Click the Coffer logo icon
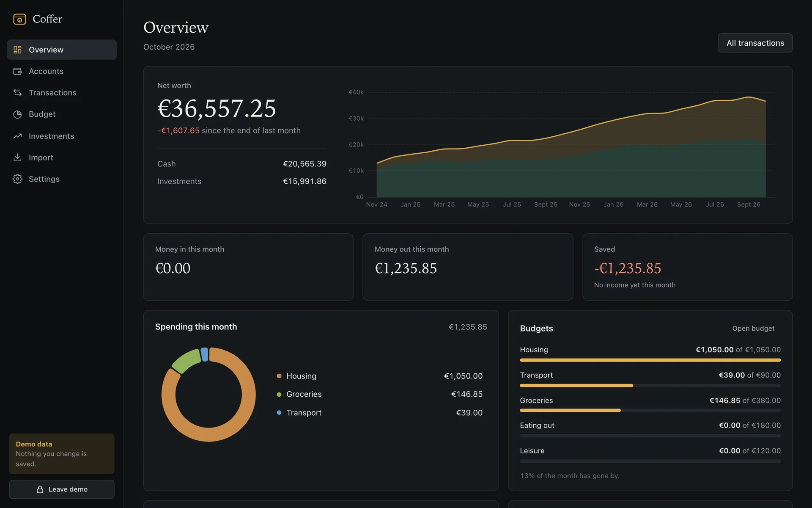 click(19, 19)
